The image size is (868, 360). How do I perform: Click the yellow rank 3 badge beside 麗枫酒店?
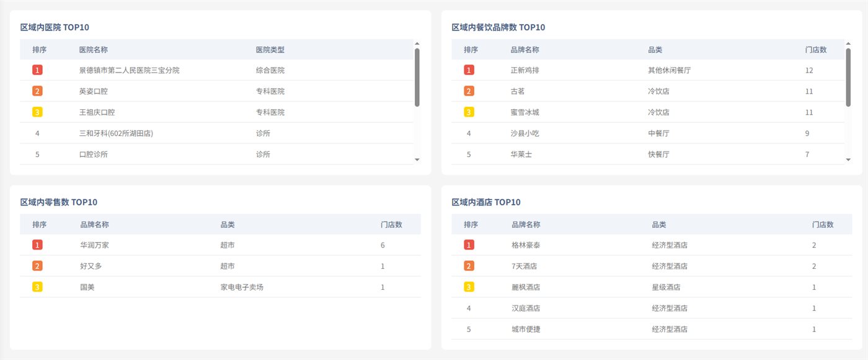pos(469,287)
